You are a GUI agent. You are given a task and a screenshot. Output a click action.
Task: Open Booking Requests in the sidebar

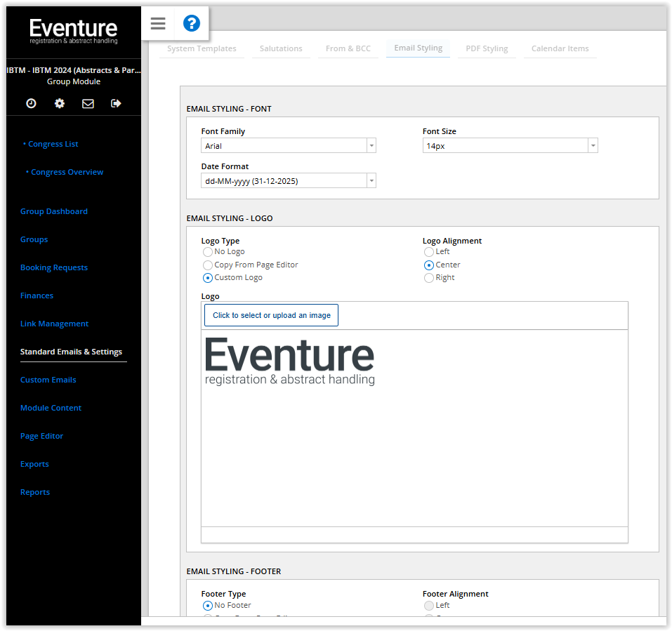click(x=54, y=267)
